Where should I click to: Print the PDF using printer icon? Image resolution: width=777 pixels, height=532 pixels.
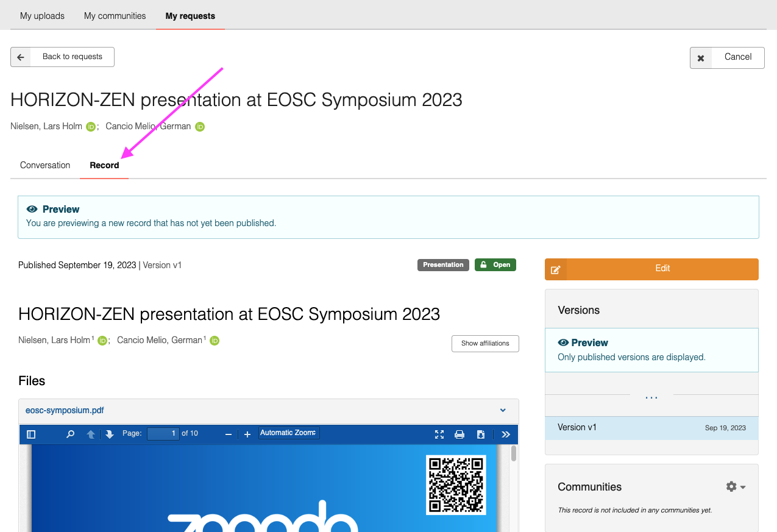coord(460,434)
